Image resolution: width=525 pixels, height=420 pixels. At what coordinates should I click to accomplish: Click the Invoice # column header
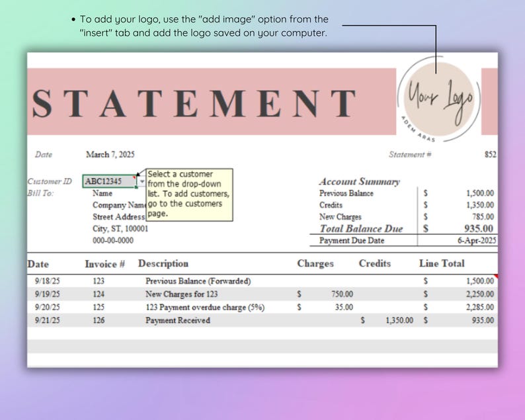104,264
